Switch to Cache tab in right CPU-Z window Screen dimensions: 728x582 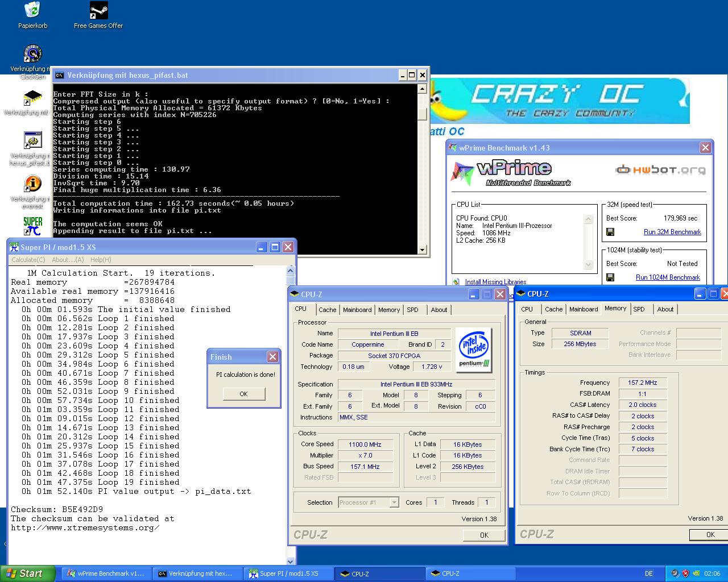pos(553,309)
